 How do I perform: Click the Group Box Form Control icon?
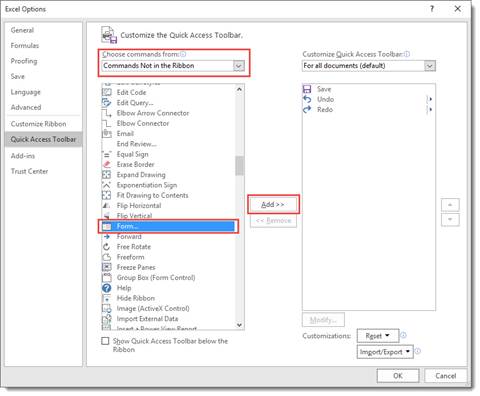pyautogui.click(x=107, y=278)
